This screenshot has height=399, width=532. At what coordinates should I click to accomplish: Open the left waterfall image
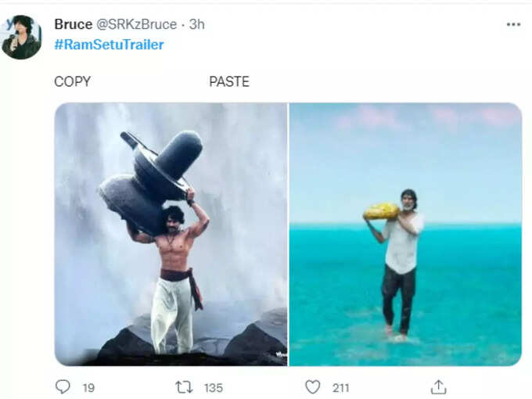point(171,234)
